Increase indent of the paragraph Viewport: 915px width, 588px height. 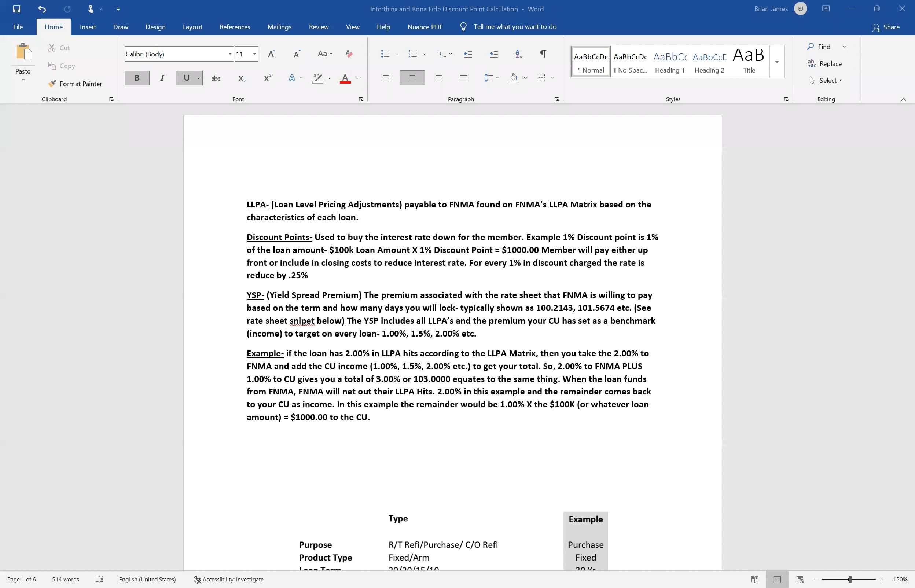pyautogui.click(x=493, y=54)
